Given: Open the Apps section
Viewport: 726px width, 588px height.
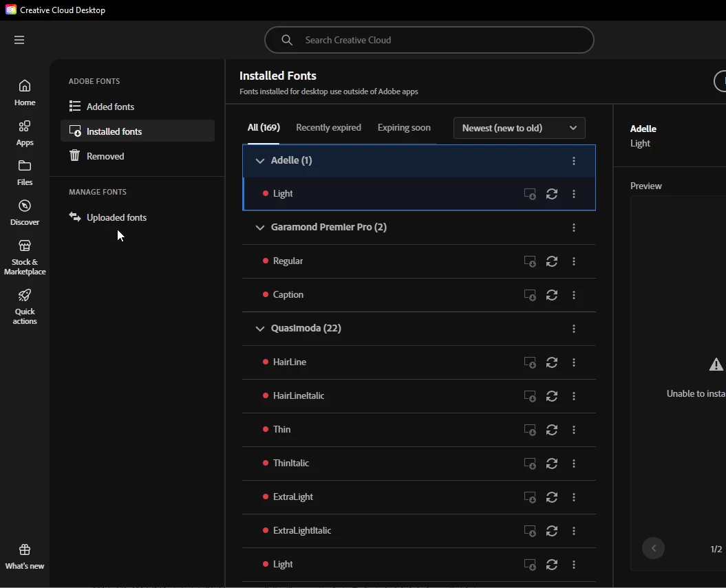Looking at the screenshot, I should [x=25, y=133].
